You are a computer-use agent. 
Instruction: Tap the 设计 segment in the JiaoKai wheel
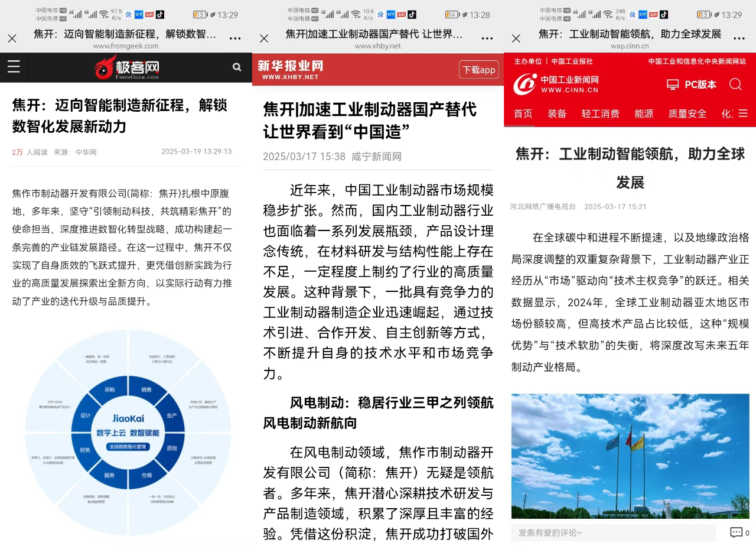[86, 415]
